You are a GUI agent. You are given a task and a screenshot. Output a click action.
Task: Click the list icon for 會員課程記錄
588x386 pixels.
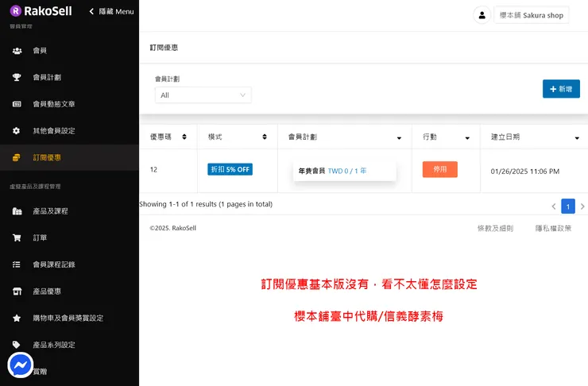coord(16,264)
